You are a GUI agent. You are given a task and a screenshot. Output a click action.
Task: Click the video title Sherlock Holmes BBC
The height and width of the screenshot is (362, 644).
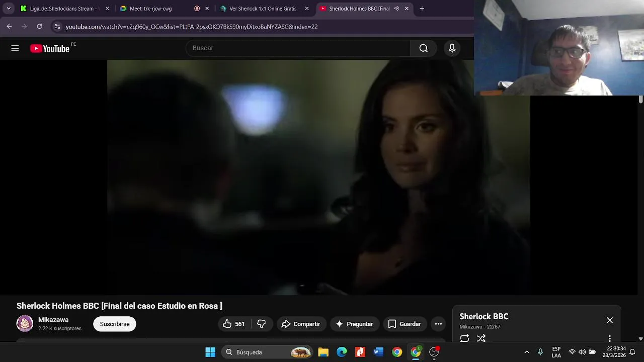pyautogui.click(x=119, y=306)
